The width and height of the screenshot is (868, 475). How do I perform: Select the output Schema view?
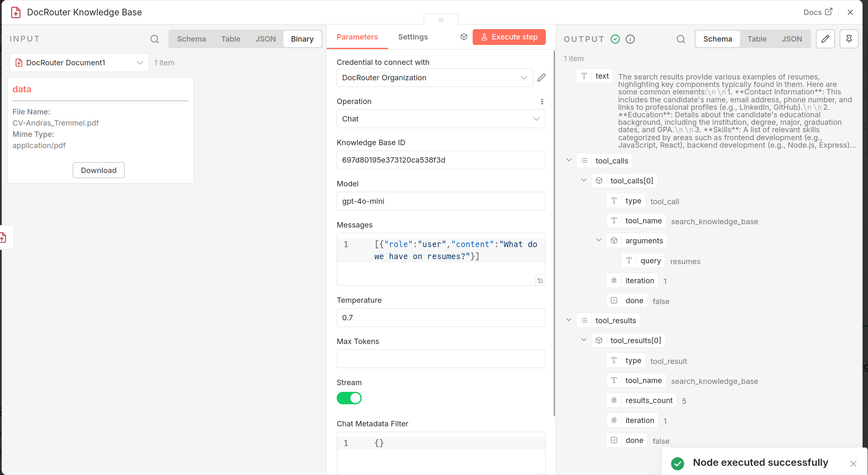pos(718,39)
